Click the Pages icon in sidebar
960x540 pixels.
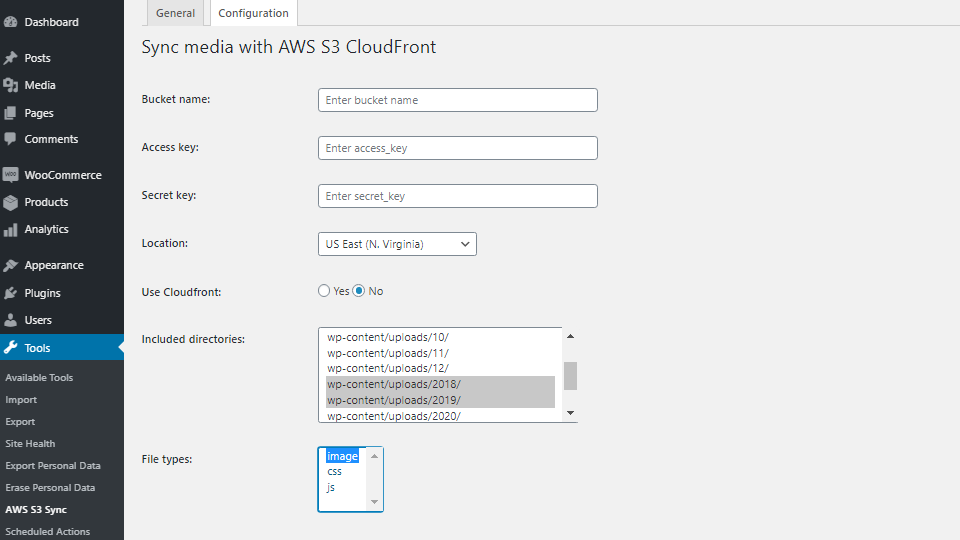[10, 113]
